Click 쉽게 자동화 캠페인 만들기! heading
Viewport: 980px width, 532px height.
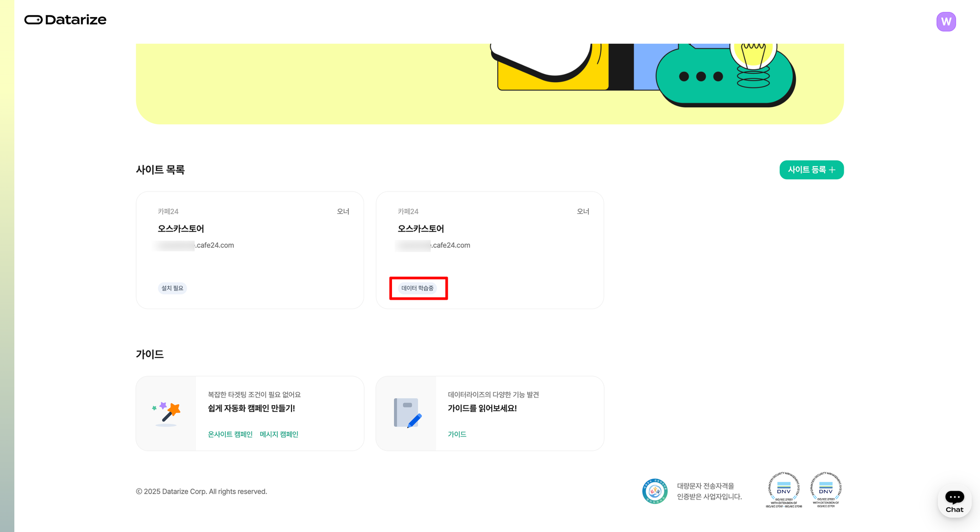251,408
